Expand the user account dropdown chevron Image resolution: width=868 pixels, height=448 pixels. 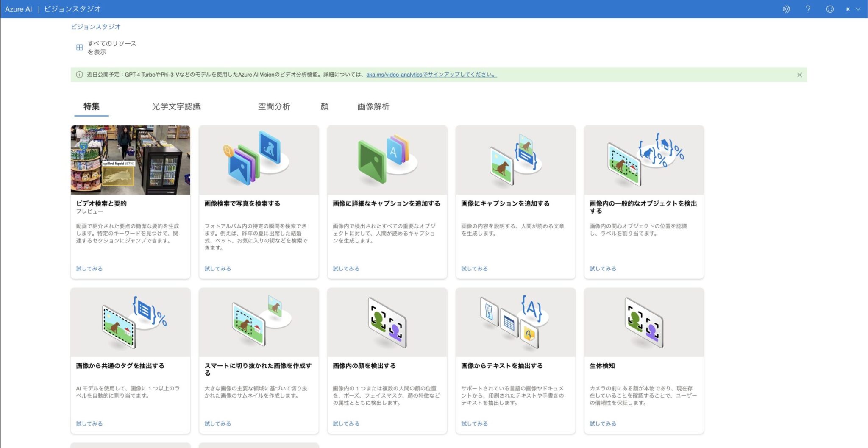coord(858,9)
